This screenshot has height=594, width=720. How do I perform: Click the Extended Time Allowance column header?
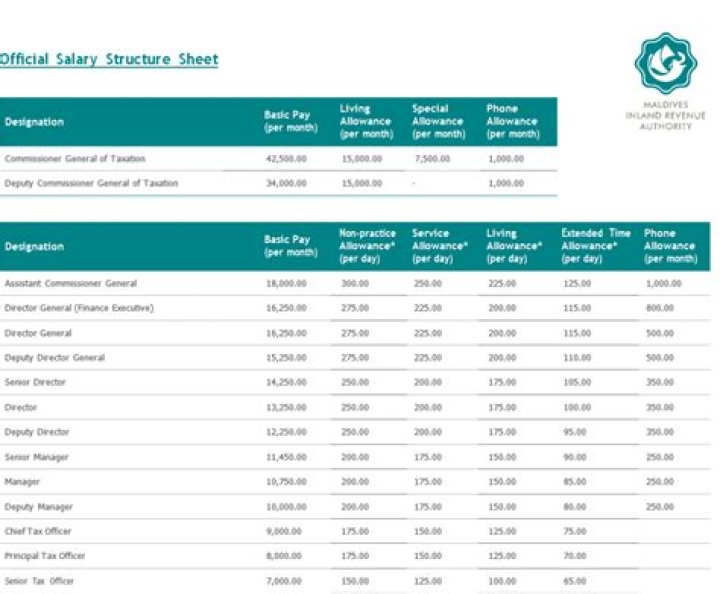coord(596,246)
